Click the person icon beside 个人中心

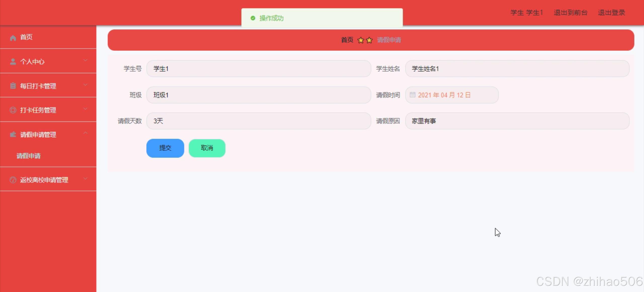pos(13,62)
